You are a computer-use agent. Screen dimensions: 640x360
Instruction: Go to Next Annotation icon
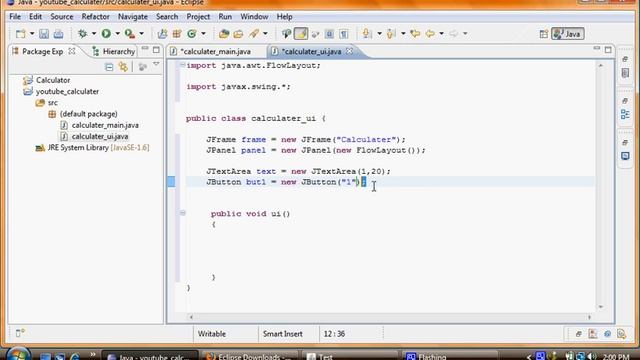(367, 34)
